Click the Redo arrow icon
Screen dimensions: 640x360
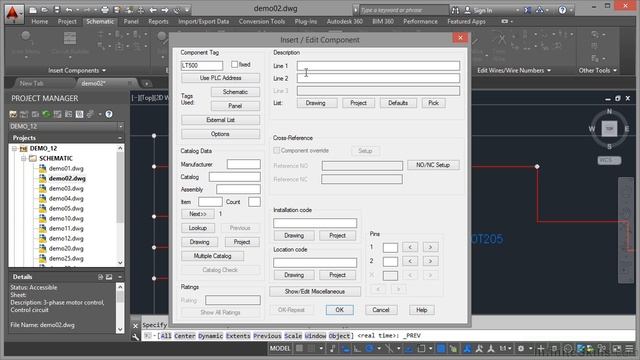click(x=87, y=10)
